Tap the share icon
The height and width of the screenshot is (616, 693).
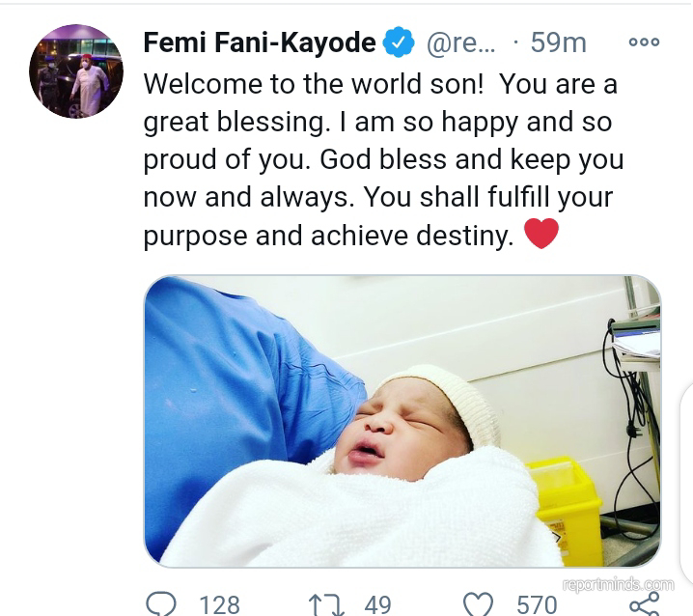(644, 602)
